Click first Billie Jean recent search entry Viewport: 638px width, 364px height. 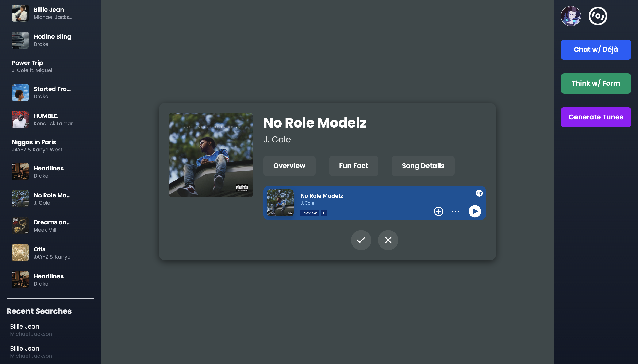[x=31, y=330]
